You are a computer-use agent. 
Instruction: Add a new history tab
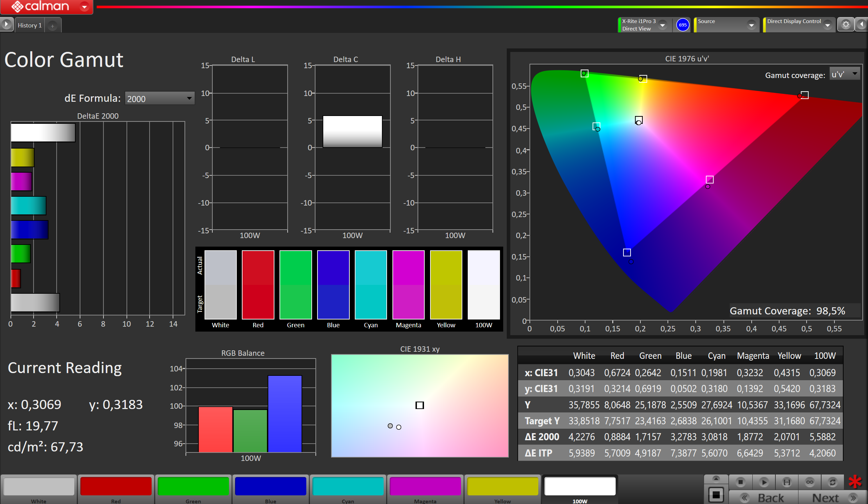(x=52, y=26)
